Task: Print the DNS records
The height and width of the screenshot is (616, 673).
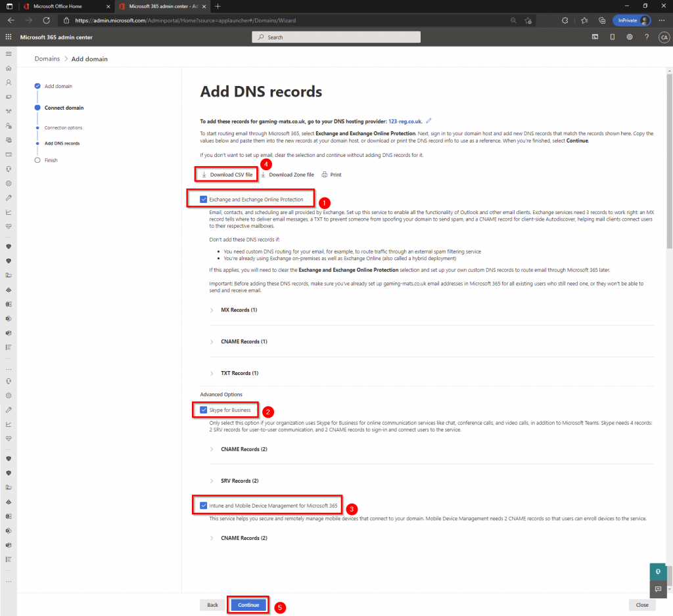Action: 332,175
